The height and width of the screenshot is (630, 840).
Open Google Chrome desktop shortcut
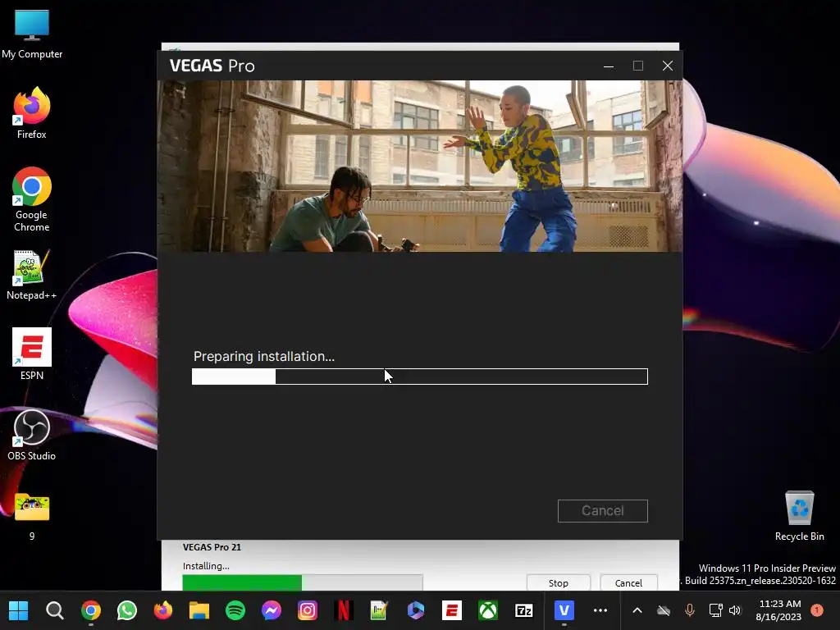coord(32,199)
